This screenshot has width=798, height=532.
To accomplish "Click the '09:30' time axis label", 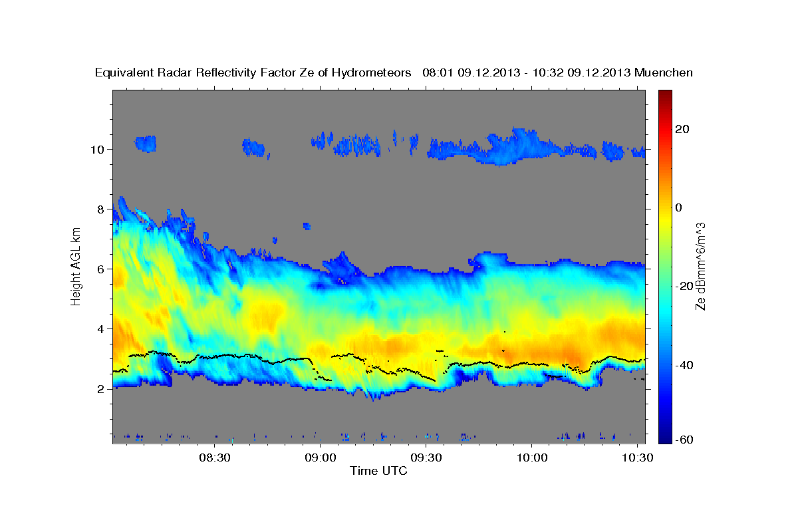I will [426, 459].
